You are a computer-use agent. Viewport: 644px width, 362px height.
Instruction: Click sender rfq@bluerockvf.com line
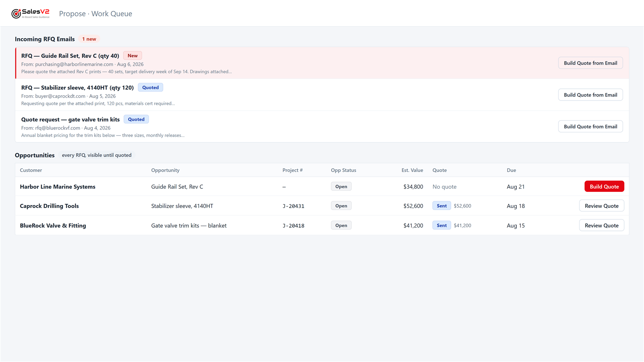tap(66, 128)
